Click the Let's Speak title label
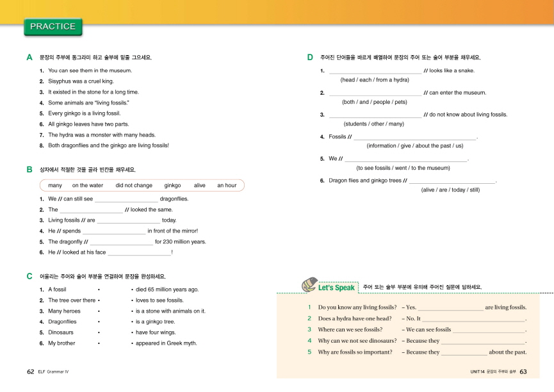The width and height of the screenshot is (554, 392). pyautogui.click(x=336, y=288)
